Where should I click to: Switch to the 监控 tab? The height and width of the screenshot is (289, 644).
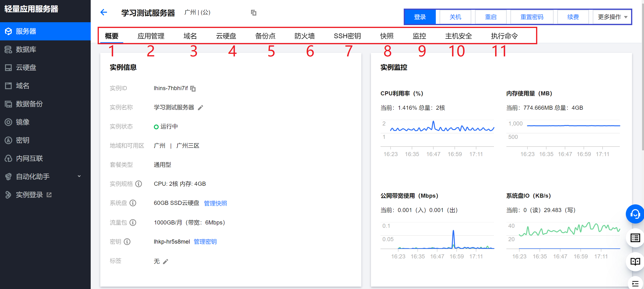[x=419, y=36]
